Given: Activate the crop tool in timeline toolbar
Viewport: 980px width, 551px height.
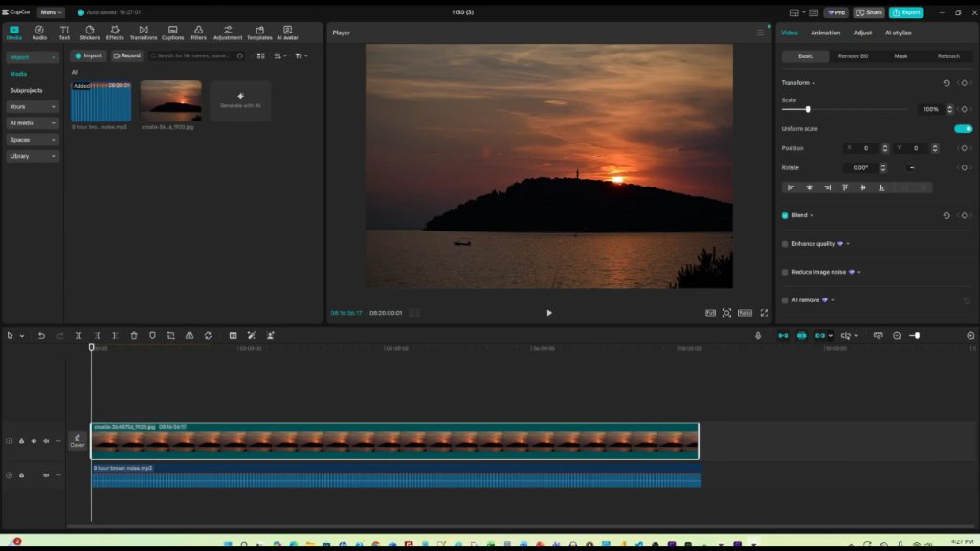Looking at the screenshot, I should [170, 336].
